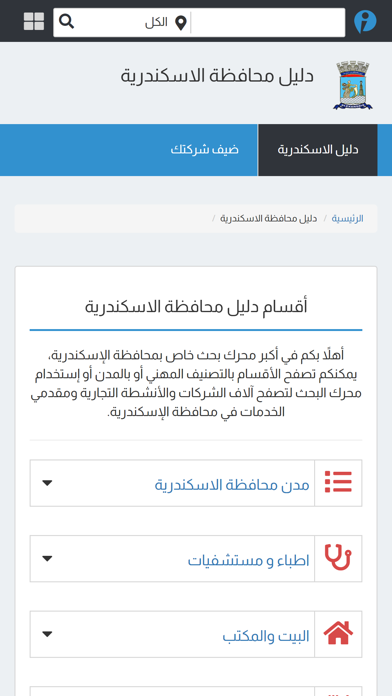The image size is (392, 696).
Task: Click the red list icon for مدن محافظة الاسكندرية
Action: pyautogui.click(x=338, y=482)
